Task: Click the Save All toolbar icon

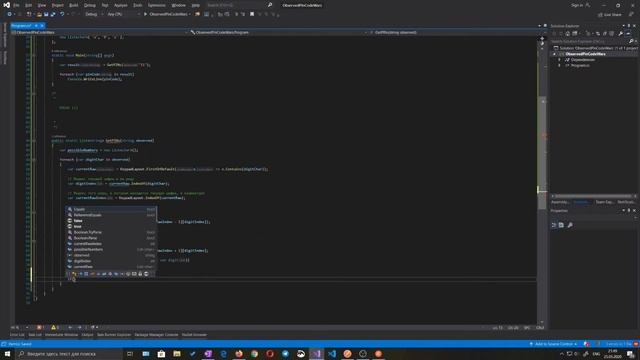Action: (53, 14)
